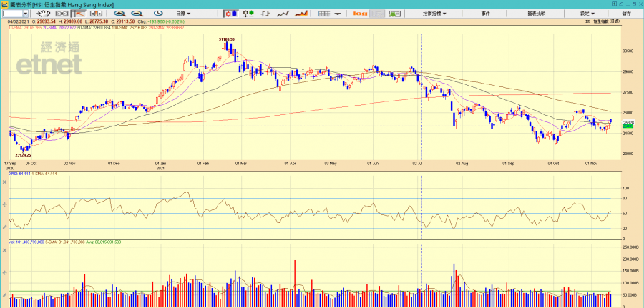Open the 圖表比較 chart comparison menu
644x308 pixels.
point(537,14)
